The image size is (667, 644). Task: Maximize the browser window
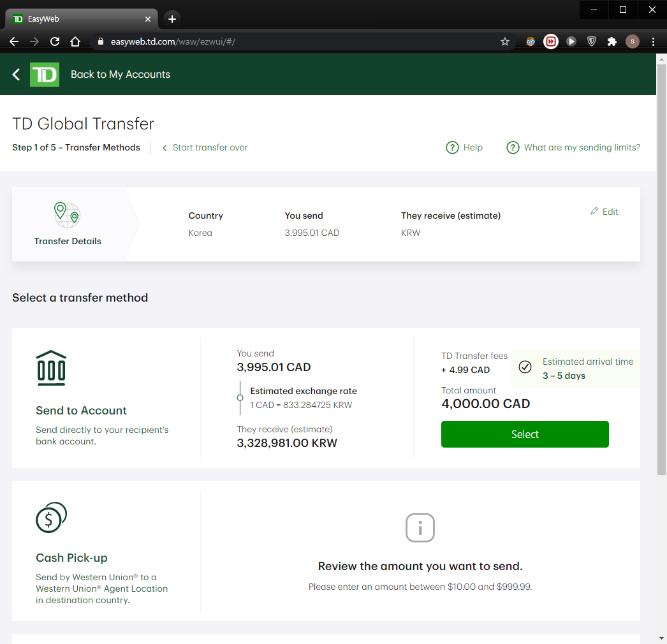(623, 10)
